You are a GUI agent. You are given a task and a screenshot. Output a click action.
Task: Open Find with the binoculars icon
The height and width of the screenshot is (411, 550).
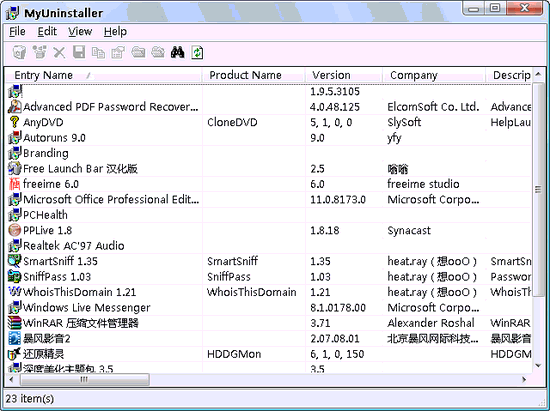[177, 53]
